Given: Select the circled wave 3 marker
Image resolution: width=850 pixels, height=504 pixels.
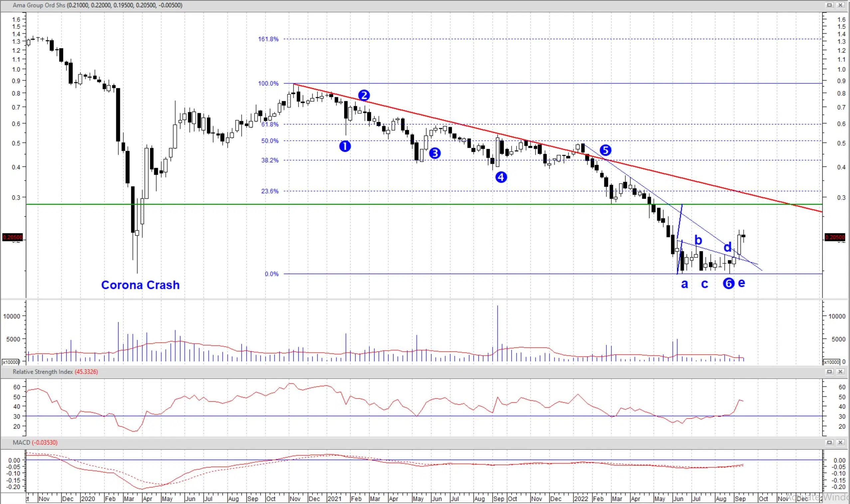Looking at the screenshot, I should pyautogui.click(x=435, y=153).
